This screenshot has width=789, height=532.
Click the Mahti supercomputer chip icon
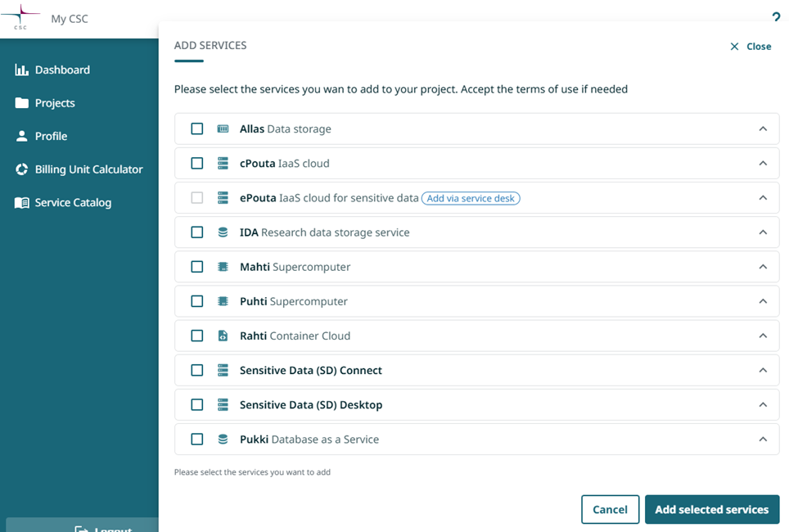(223, 267)
